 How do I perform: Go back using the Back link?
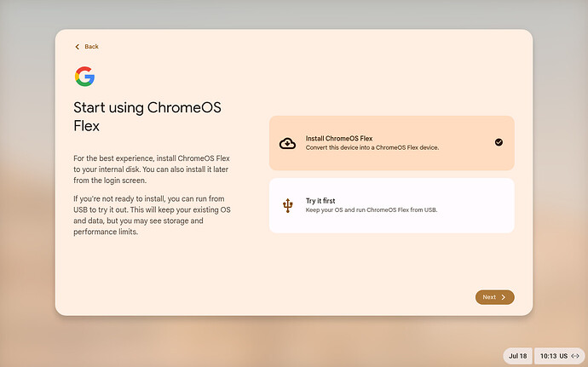(x=87, y=47)
